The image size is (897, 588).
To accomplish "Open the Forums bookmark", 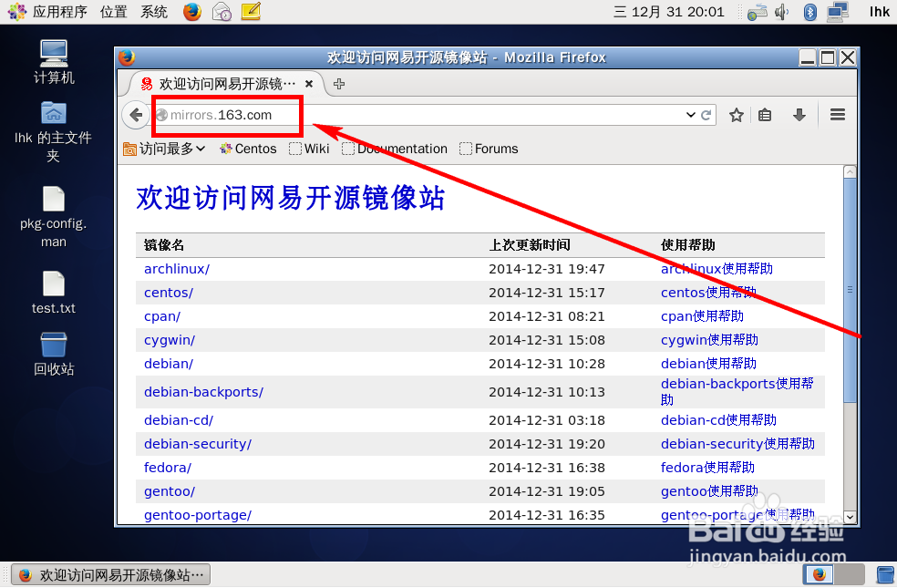I will (x=490, y=149).
